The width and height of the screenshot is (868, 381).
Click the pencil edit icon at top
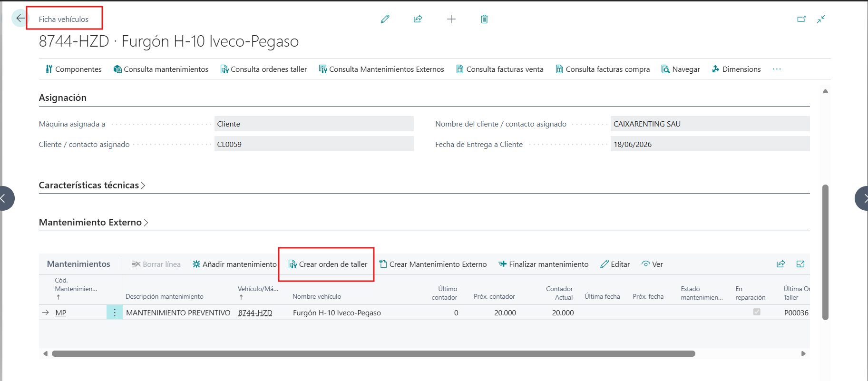385,19
